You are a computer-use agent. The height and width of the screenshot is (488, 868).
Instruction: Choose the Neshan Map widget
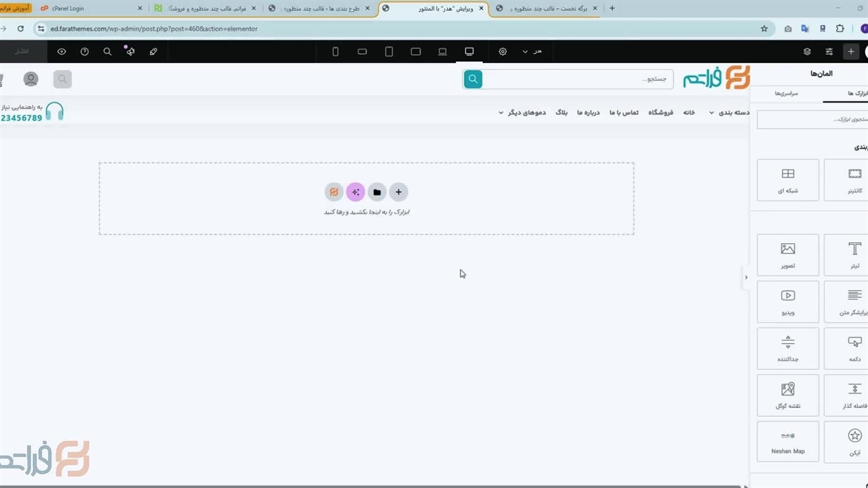click(787, 441)
